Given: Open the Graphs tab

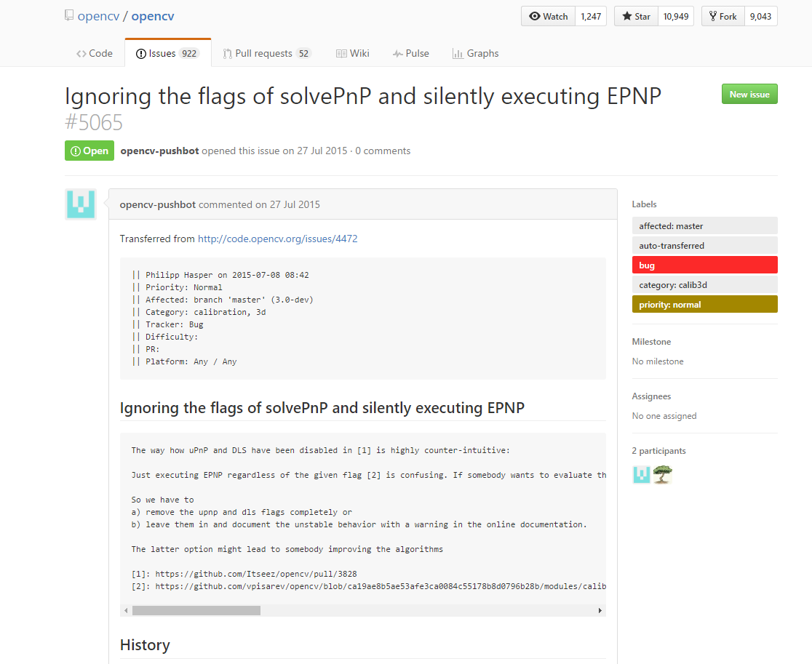Looking at the screenshot, I should (x=475, y=53).
